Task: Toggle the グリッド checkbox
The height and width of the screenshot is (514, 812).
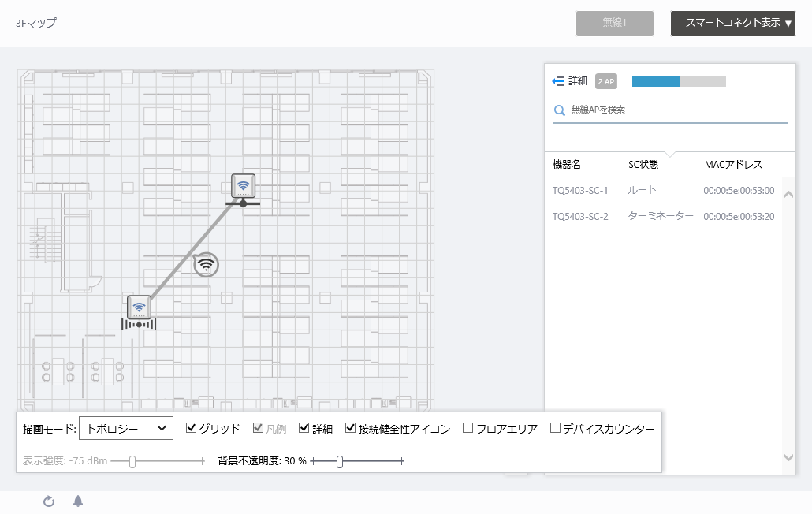Action: coord(191,428)
